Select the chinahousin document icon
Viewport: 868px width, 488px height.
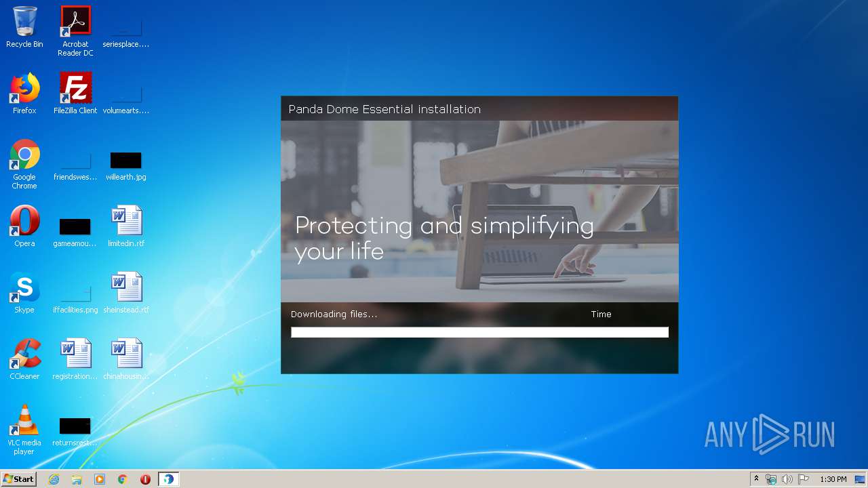click(126, 359)
